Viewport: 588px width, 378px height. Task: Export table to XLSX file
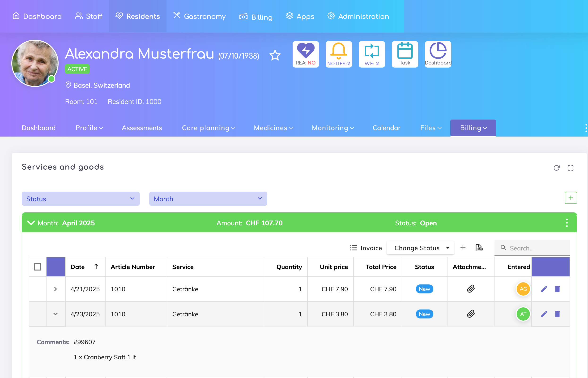point(479,248)
